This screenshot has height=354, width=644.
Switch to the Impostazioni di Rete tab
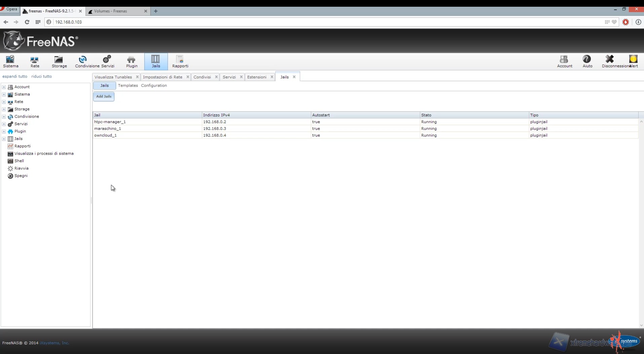point(162,77)
